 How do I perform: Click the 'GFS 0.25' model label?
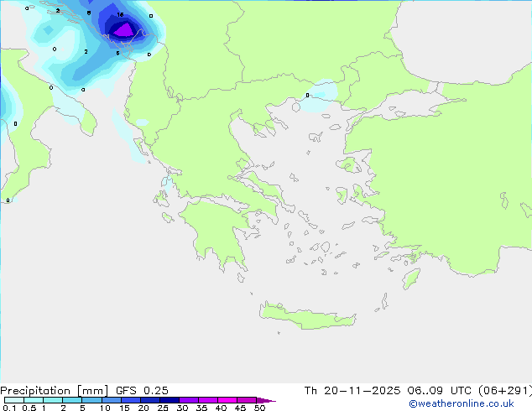pyautogui.click(x=142, y=391)
